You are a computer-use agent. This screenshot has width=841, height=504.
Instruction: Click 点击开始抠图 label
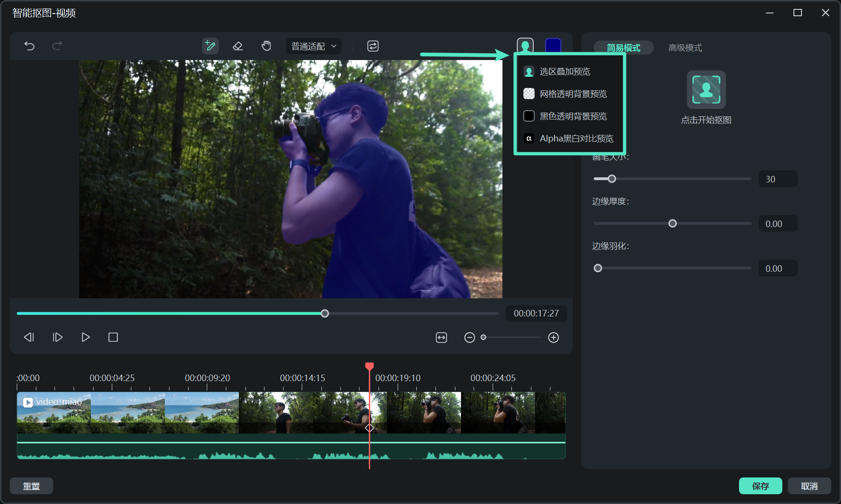click(x=706, y=120)
